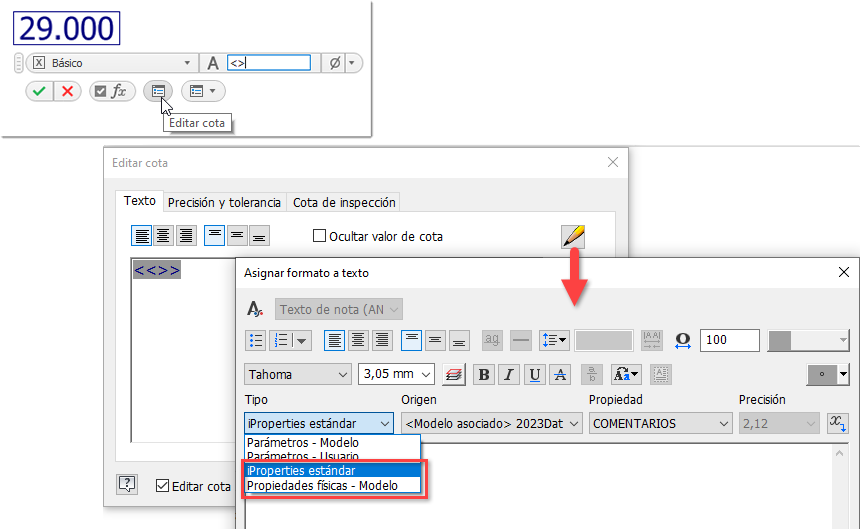Align text left in Editar cota dialog
The width and height of the screenshot is (860, 529).
coord(142,236)
